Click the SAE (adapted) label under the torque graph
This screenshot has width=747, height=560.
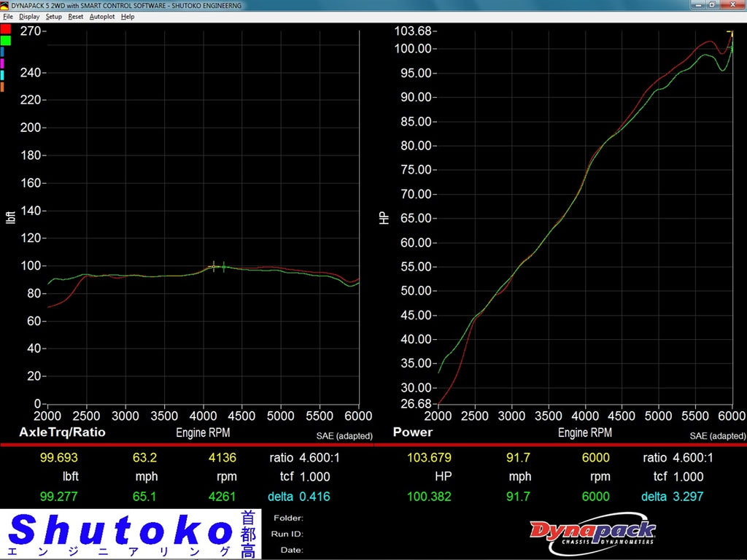(344, 436)
